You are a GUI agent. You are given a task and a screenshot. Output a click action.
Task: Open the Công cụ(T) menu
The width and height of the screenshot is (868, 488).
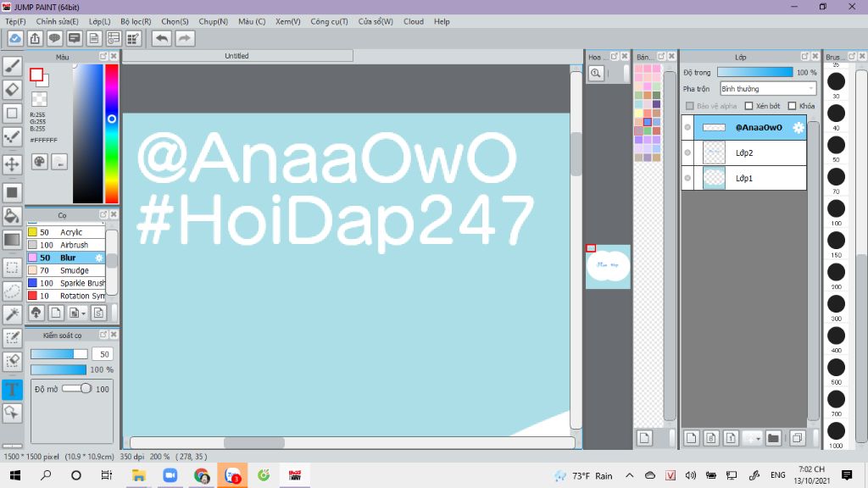330,21
